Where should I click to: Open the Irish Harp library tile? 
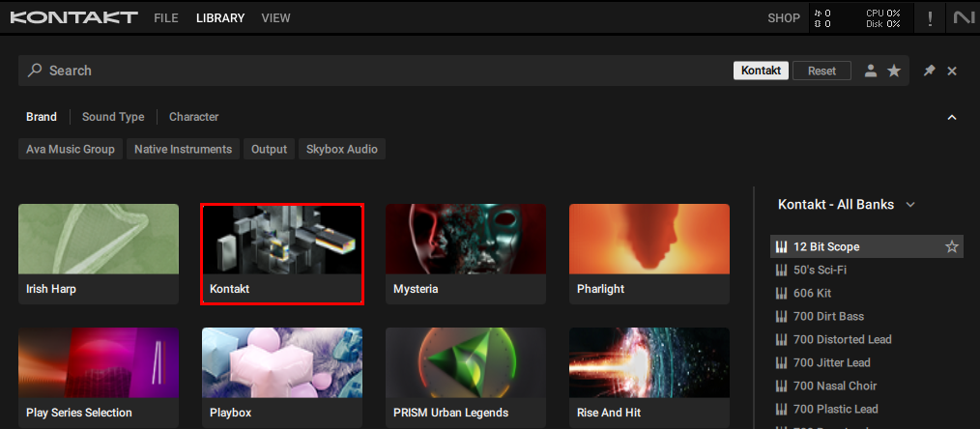click(x=99, y=254)
